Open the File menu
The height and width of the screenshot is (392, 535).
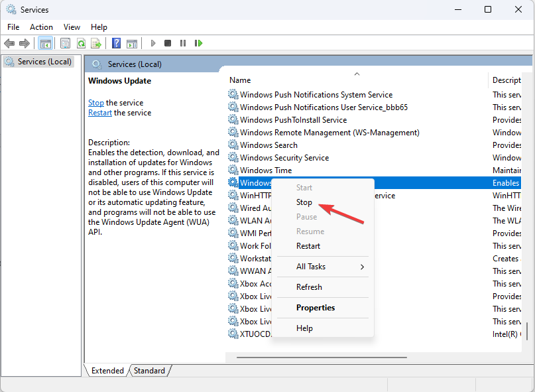point(13,27)
